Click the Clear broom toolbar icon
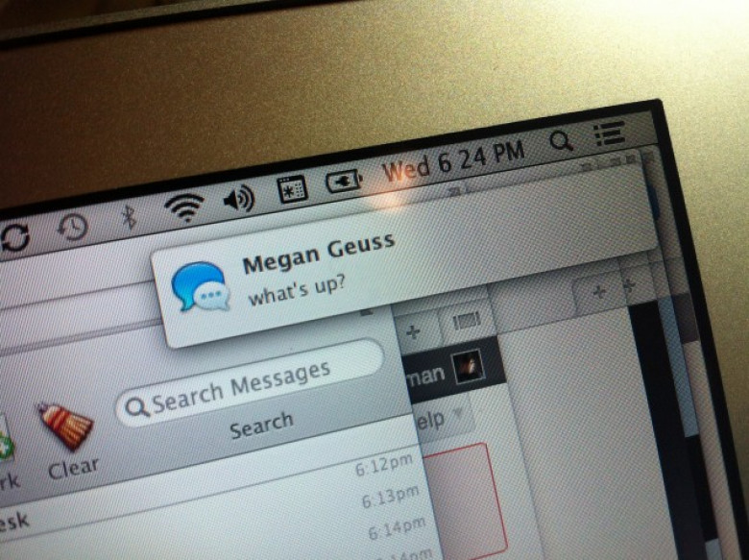 [x=66, y=426]
